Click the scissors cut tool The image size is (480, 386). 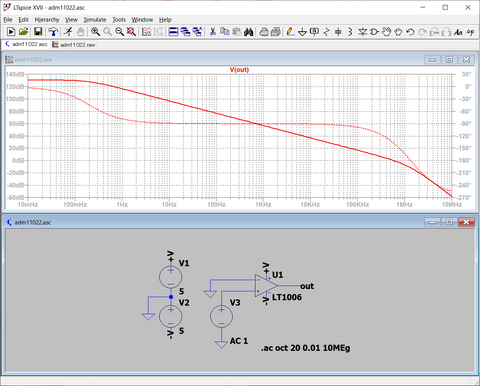point(213,32)
